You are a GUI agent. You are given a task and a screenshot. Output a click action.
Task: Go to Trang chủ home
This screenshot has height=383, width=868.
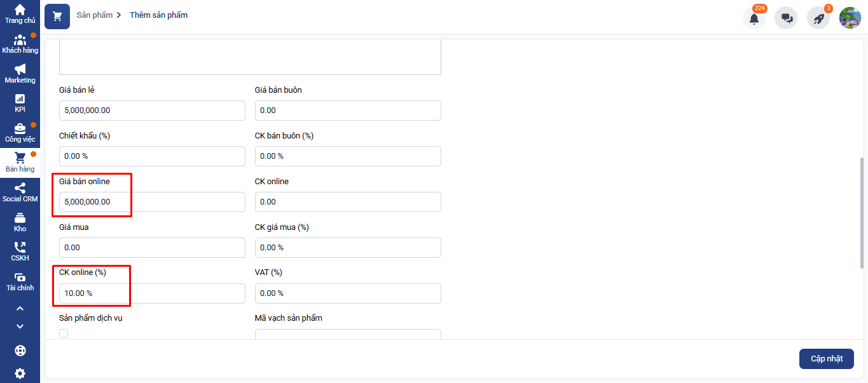(x=20, y=13)
